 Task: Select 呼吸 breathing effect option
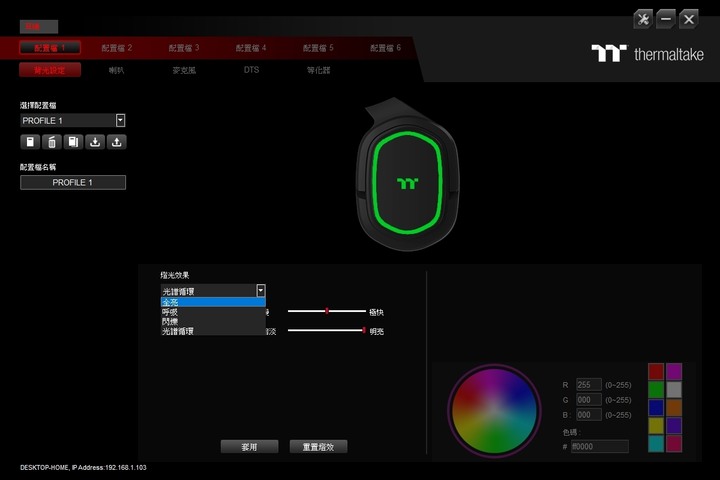click(213, 312)
